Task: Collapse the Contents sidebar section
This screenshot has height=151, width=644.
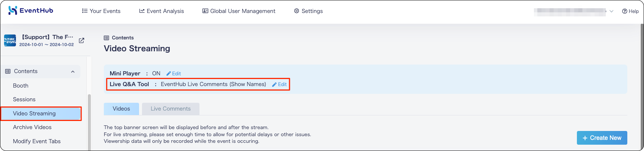Action: pyautogui.click(x=73, y=72)
